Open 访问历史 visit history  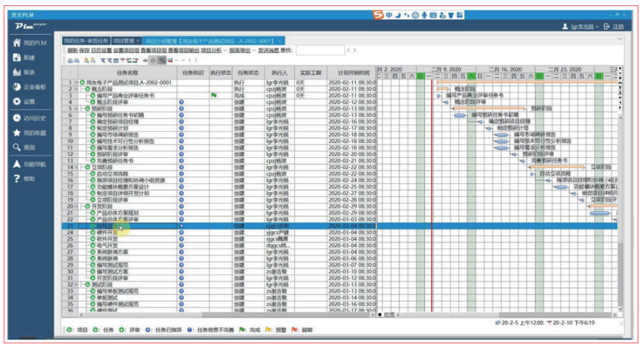[30, 118]
